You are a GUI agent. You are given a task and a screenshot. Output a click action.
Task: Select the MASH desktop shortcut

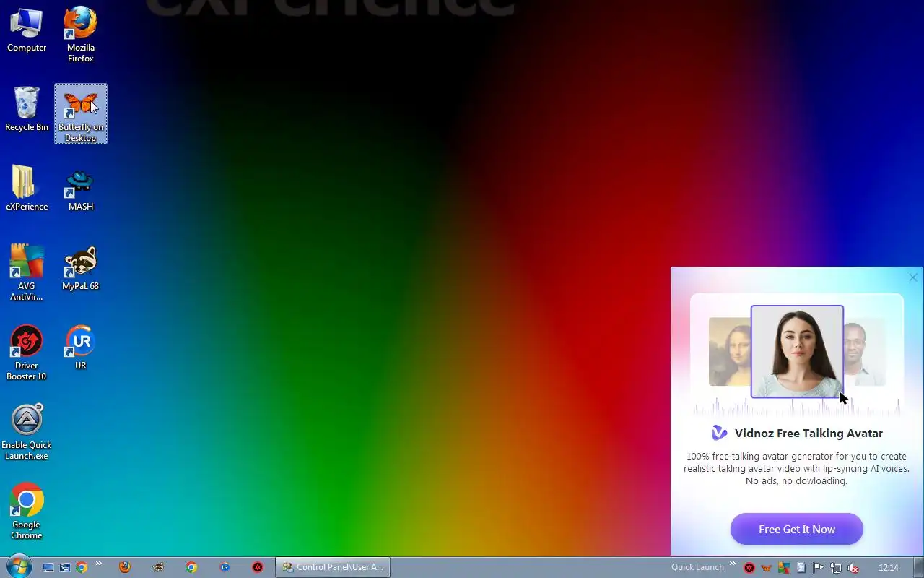[x=81, y=189]
